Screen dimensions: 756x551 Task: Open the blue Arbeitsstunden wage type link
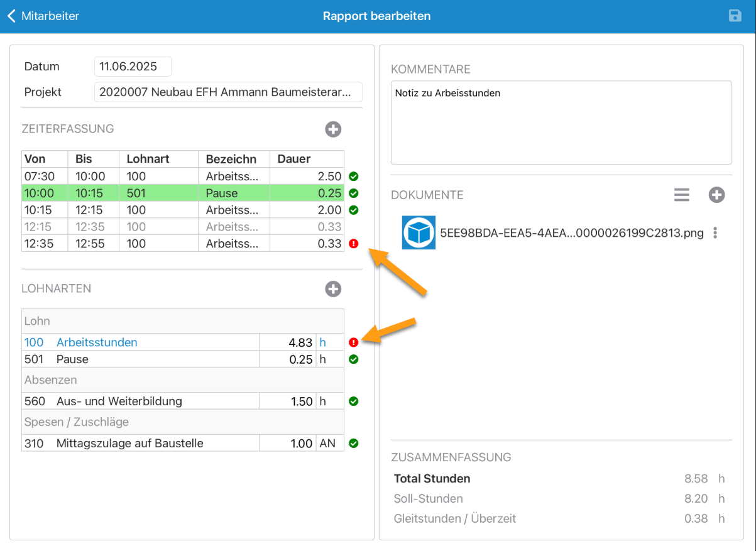pyautogui.click(x=97, y=342)
